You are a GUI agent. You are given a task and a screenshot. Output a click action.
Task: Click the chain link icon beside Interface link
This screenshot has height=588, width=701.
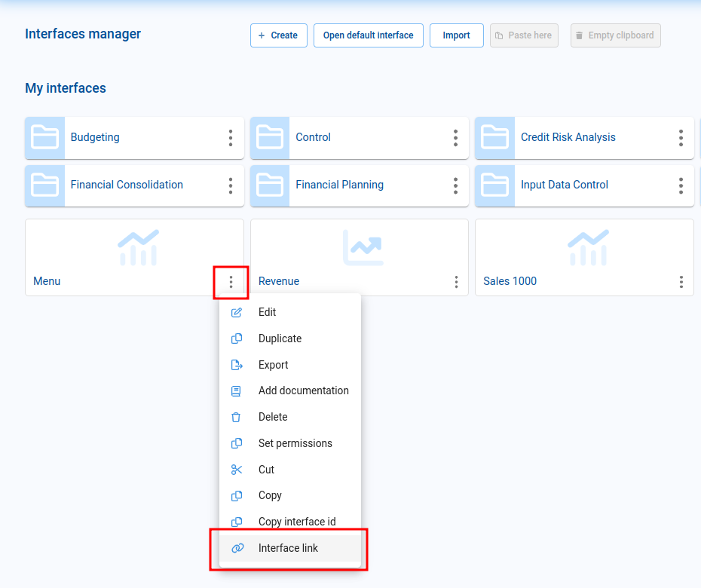pyautogui.click(x=237, y=548)
